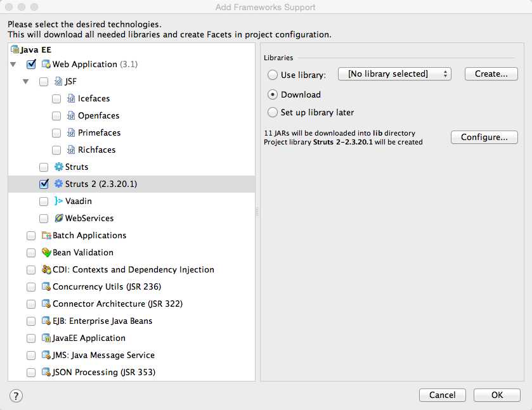The width and height of the screenshot is (532, 410).
Task: Check the Connector Architecture checkbox
Action: pyautogui.click(x=31, y=304)
